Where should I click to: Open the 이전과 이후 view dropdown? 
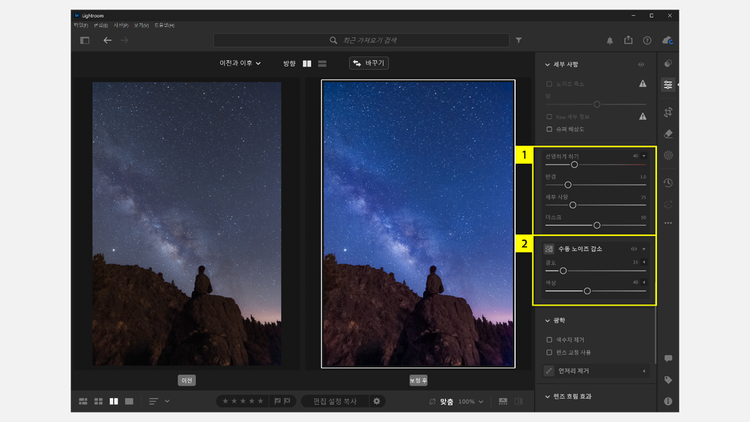240,63
